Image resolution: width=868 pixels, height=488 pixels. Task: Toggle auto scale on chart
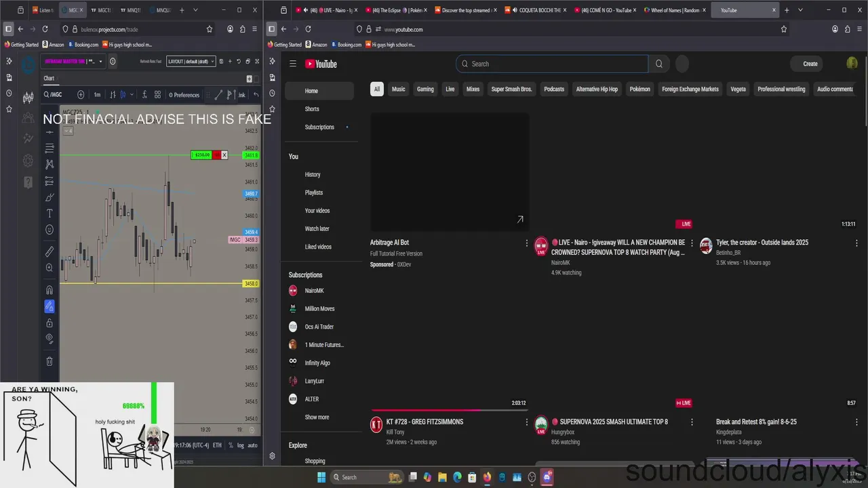coord(252,445)
